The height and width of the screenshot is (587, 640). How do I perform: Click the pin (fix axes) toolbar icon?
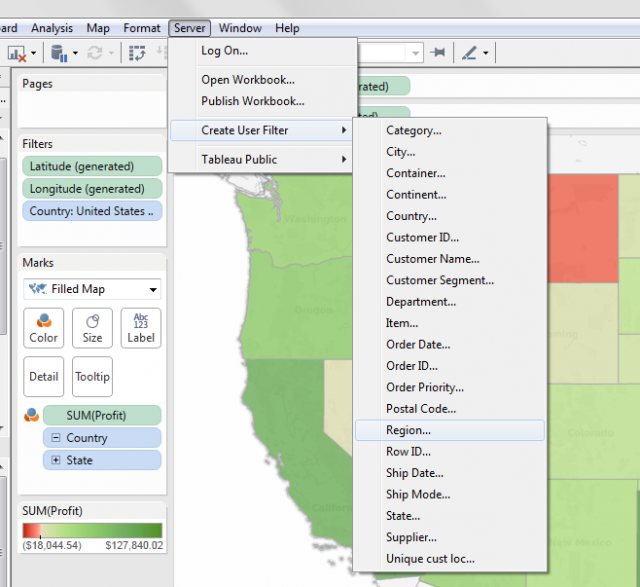click(x=438, y=53)
